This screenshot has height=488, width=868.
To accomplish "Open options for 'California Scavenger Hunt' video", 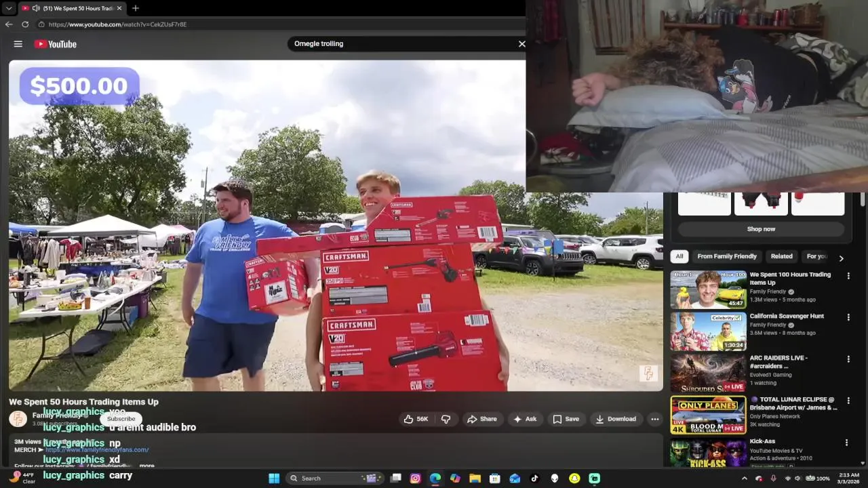I will click(848, 317).
